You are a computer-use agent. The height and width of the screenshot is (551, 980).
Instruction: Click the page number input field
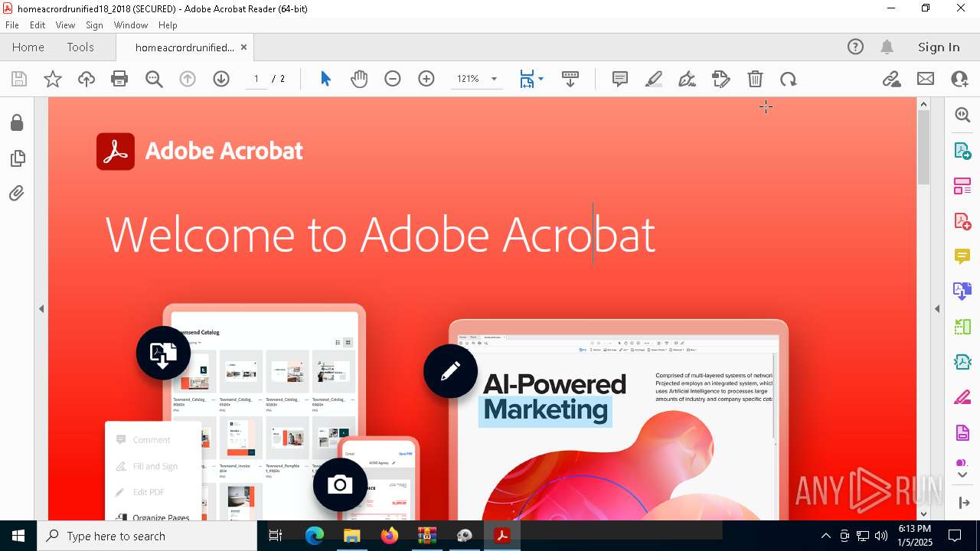(256, 79)
